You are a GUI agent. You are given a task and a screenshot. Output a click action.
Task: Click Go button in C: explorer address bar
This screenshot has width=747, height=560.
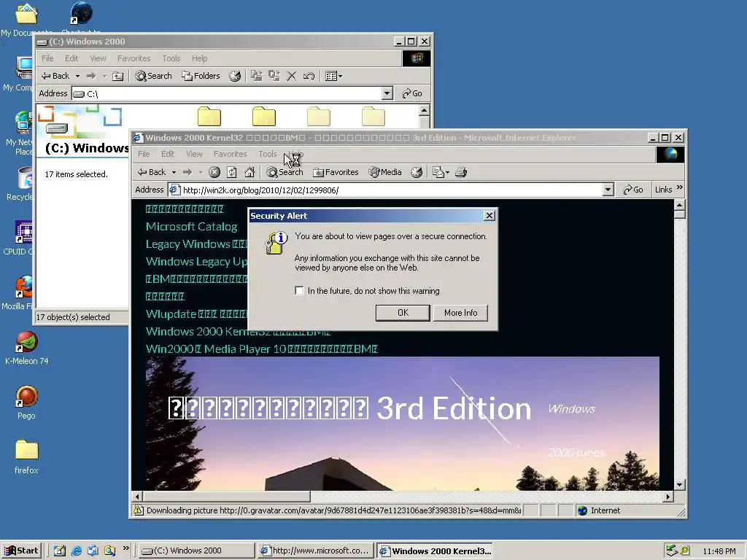coord(412,93)
